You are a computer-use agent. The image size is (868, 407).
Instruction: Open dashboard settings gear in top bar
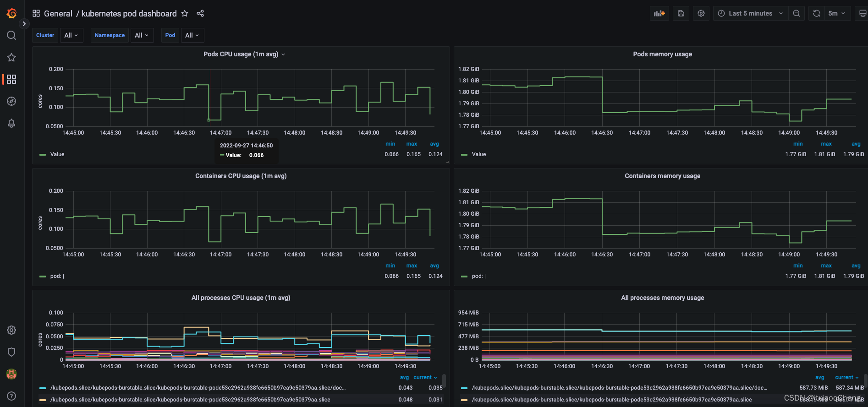click(701, 13)
